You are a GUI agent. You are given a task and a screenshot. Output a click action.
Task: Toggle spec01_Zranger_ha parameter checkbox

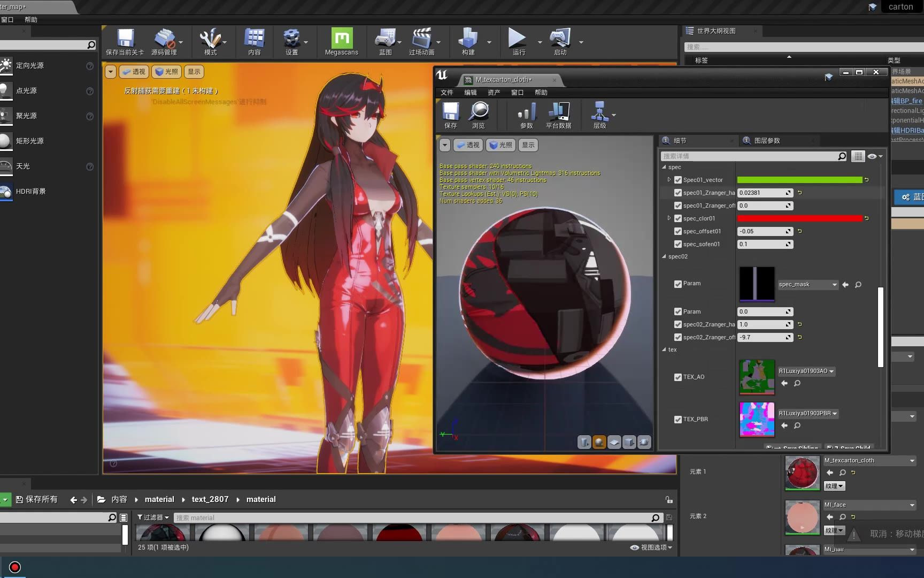point(678,193)
